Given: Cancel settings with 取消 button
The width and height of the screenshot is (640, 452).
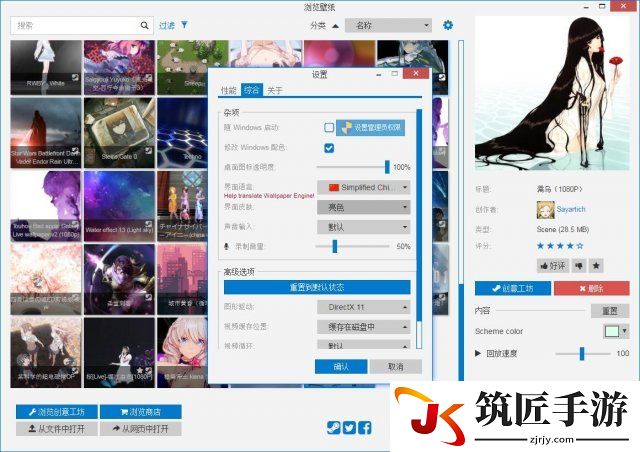Looking at the screenshot, I should click(x=396, y=367).
